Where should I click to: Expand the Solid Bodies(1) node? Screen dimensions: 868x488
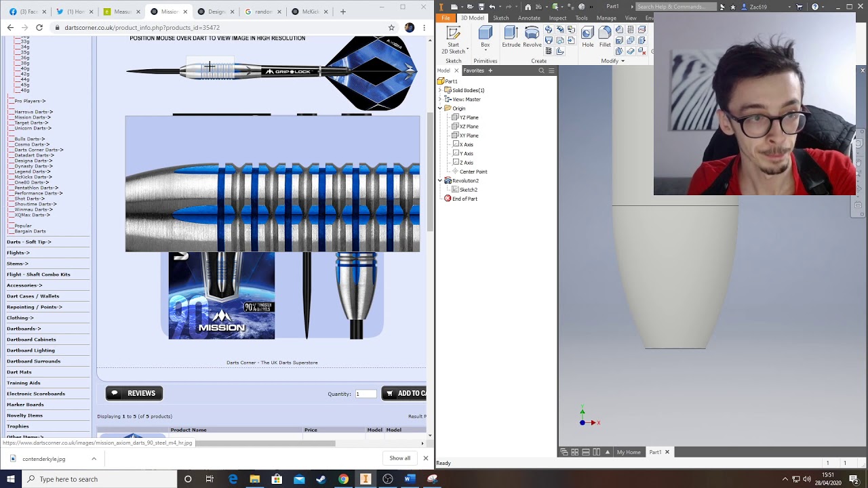(x=439, y=90)
